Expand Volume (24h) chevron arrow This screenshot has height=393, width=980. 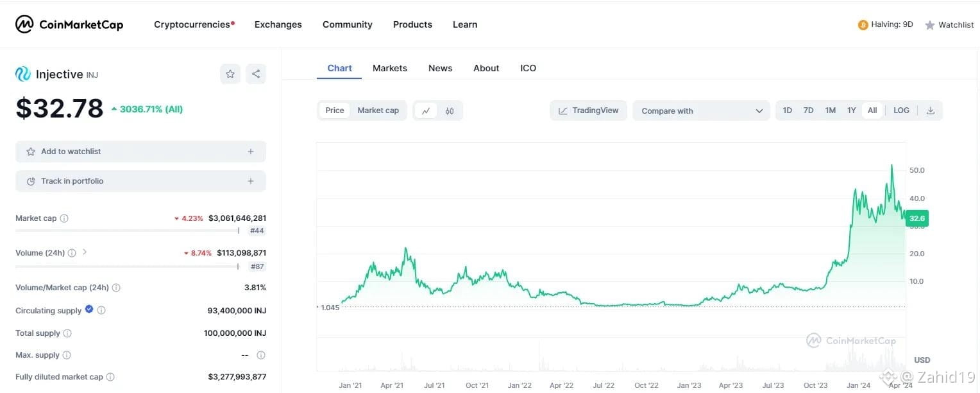click(85, 252)
